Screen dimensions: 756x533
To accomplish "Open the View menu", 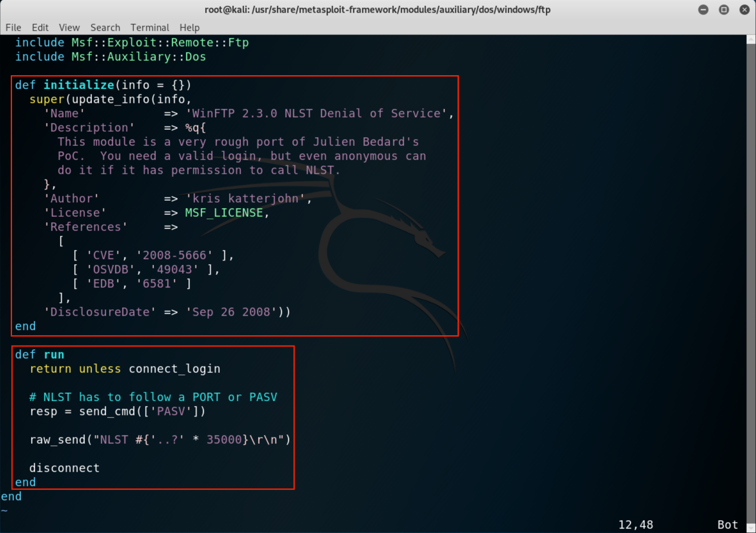I will pos(69,28).
